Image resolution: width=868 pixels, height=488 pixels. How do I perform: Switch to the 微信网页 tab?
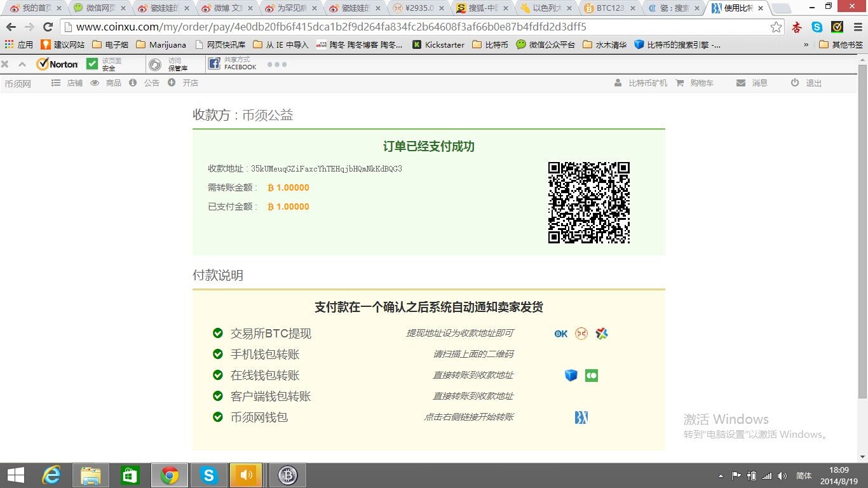100,8
